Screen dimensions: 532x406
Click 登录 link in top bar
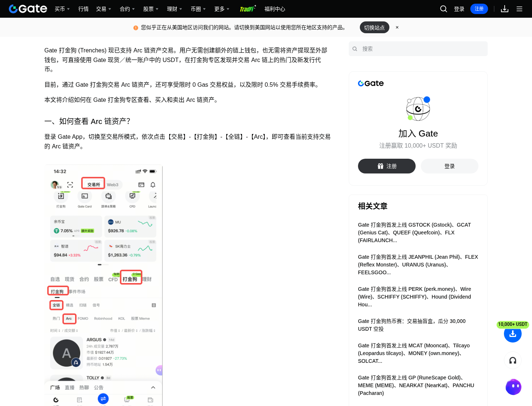(459, 9)
